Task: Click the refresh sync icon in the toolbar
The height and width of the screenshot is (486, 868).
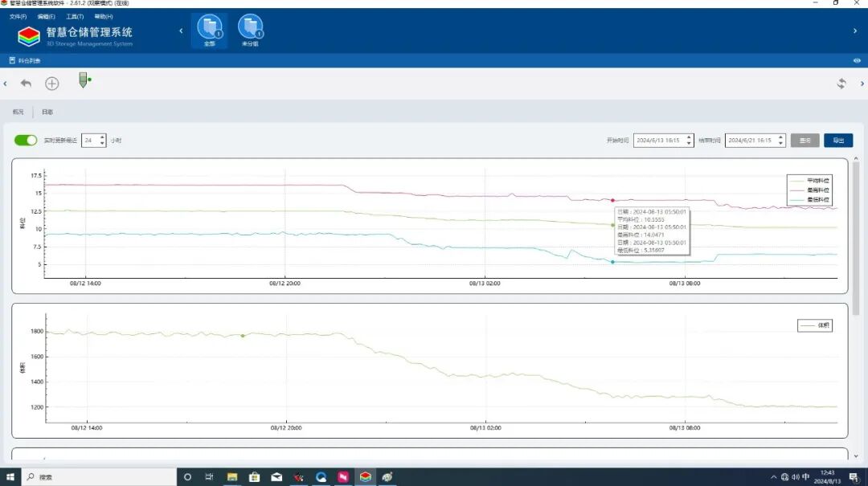Action: [841, 84]
